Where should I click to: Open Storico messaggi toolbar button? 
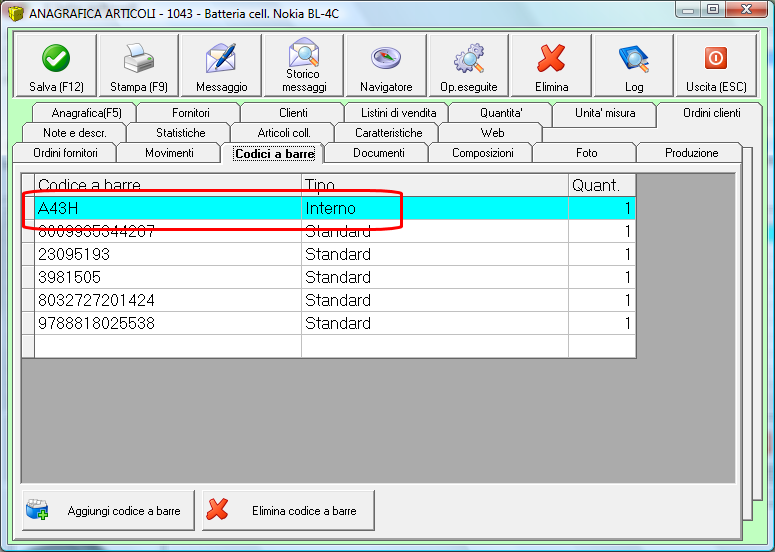click(x=304, y=64)
